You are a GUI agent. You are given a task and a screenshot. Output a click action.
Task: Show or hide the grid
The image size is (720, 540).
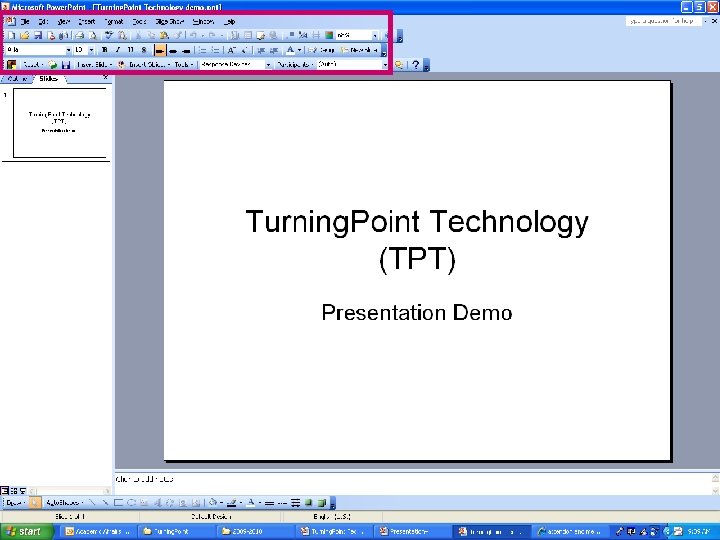[316, 35]
